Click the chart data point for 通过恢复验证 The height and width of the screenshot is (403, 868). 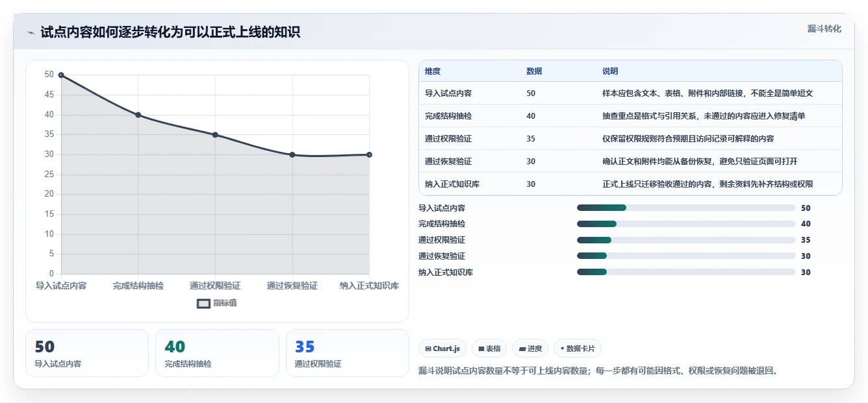(292, 154)
